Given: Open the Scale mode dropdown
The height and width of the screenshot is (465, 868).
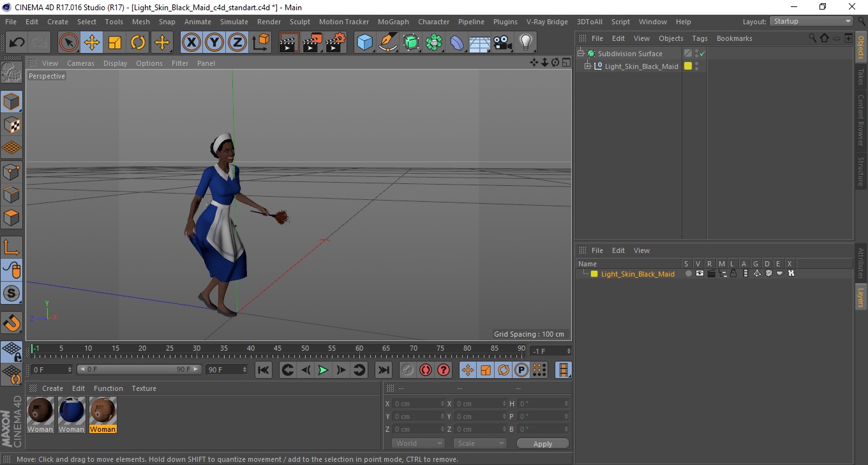Looking at the screenshot, I should pos(480,443).
